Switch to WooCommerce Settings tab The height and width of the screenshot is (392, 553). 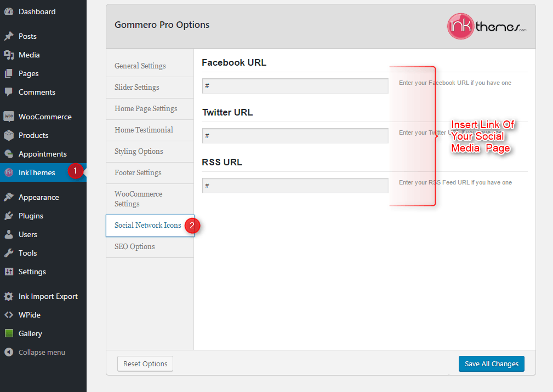coord(150,199)
